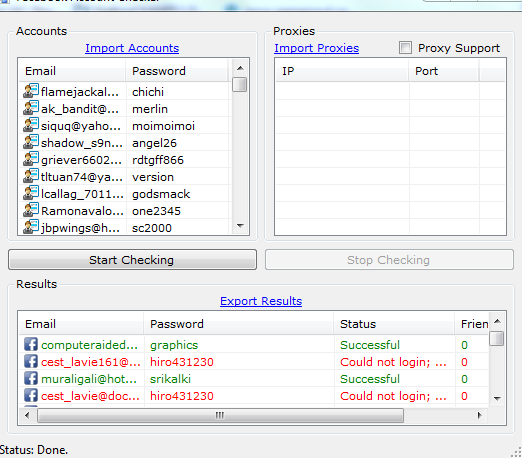Select the password cell 'moimoimoi'
Viewport: 522px width, 458px height.
(163, 126)
